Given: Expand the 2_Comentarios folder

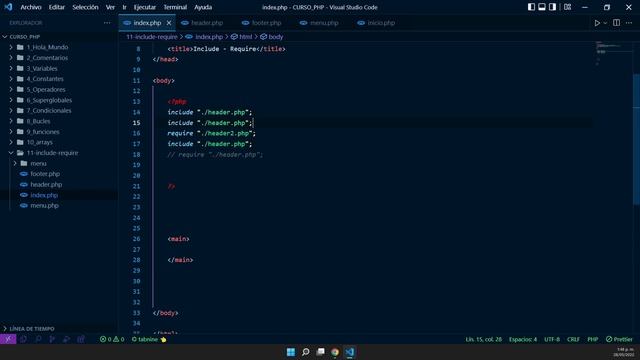Looking at the screenshot, I should [x=59, y=58].
